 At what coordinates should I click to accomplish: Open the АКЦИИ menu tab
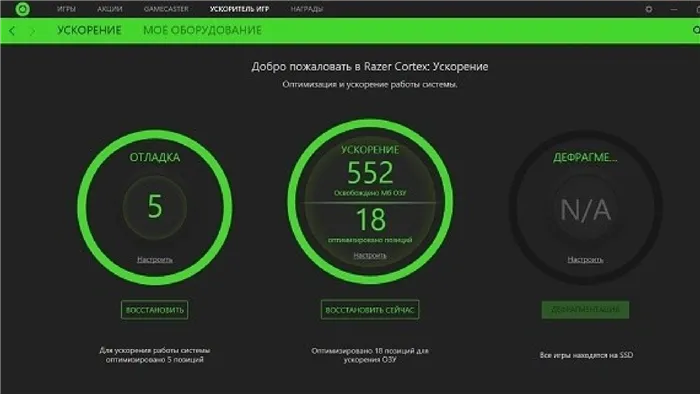110,9
